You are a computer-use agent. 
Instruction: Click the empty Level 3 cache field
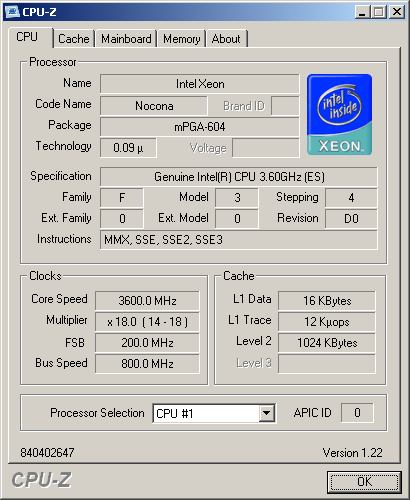coord(327,364)
